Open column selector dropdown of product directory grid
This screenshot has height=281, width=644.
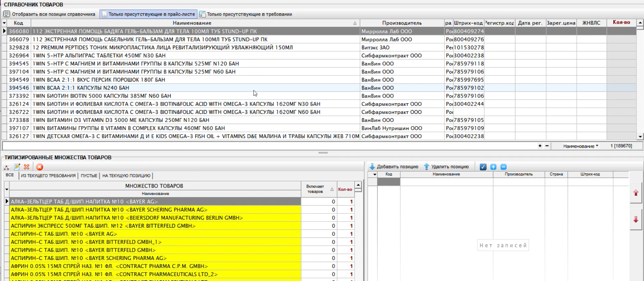(4, 23)
